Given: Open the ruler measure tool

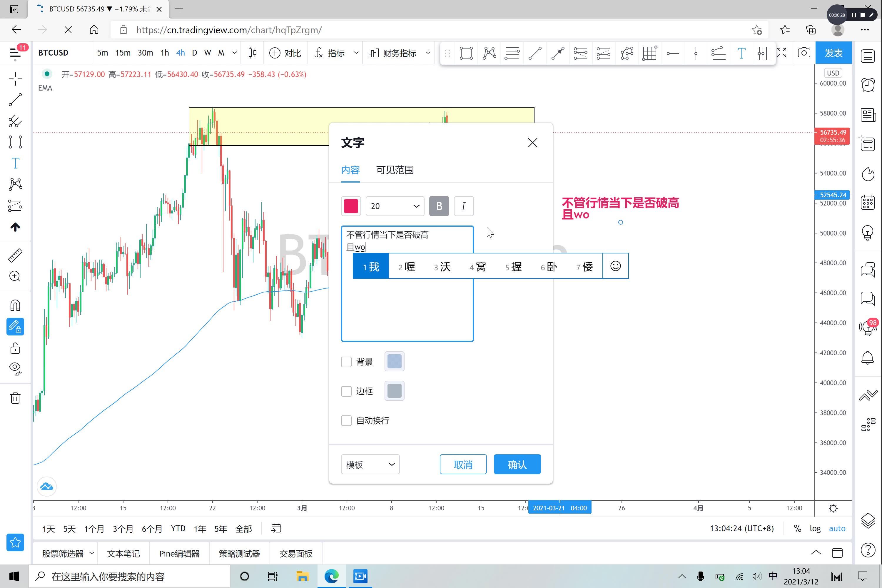Looking at the screenshot, I should [x=15, y=255].
